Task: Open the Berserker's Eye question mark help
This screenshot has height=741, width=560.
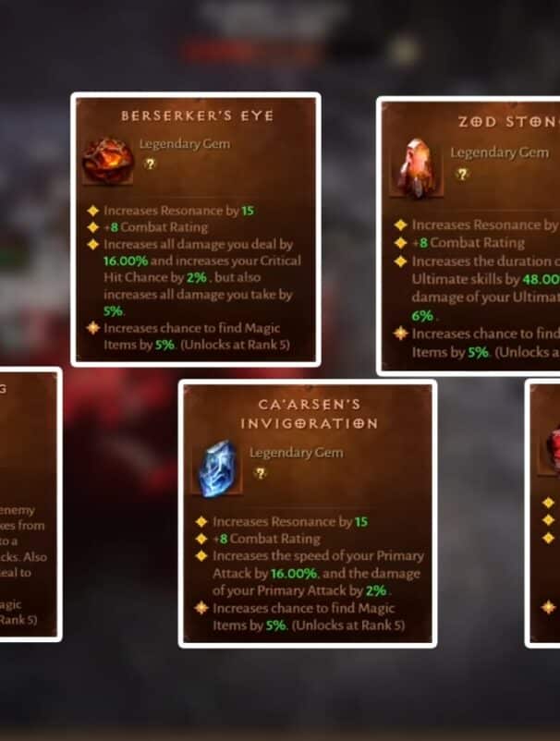Action: click(150, 164)
